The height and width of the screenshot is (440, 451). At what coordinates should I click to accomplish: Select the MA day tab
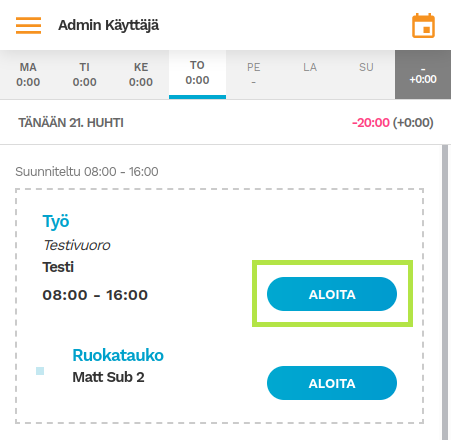(x=28, y=75)
